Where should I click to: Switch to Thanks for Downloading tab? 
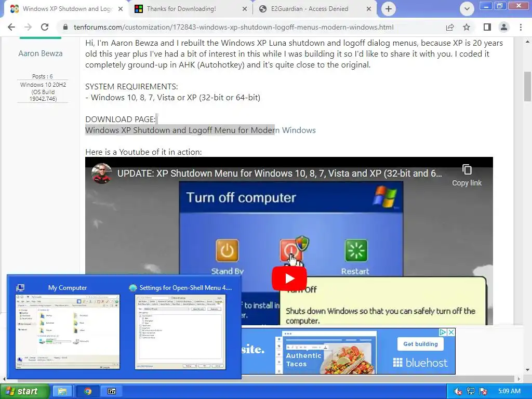coord(190,9)
